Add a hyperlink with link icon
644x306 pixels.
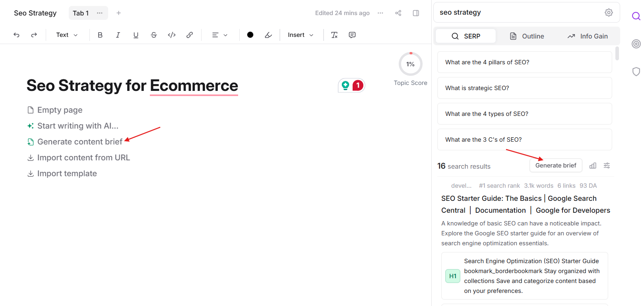pyautogui.click(x=190, y=35)
